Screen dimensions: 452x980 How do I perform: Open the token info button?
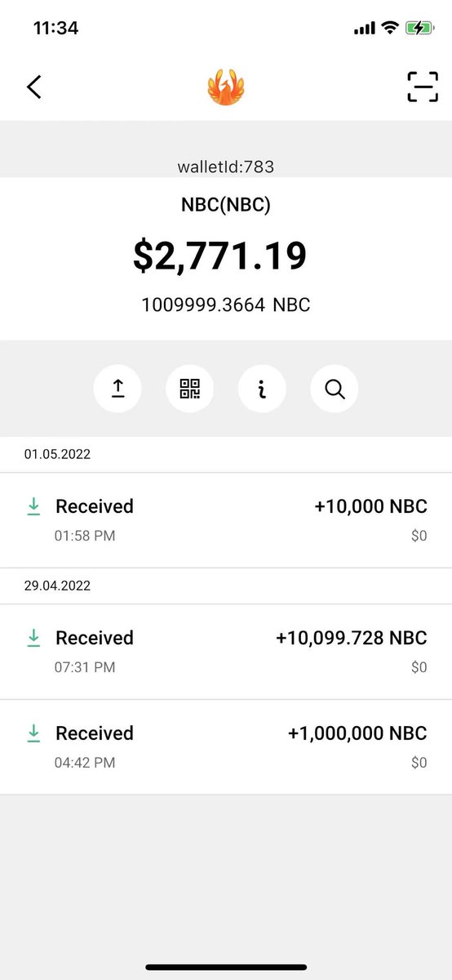tap(262, 389)
